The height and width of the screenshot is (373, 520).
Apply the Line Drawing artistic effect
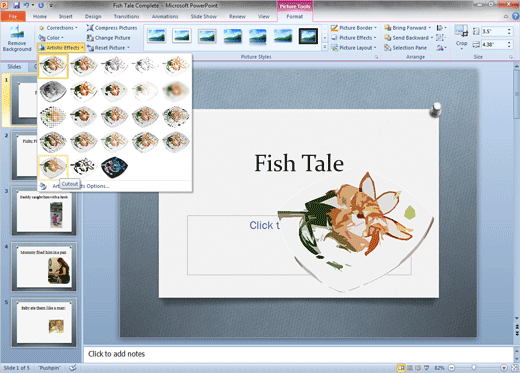pos(176,66)
